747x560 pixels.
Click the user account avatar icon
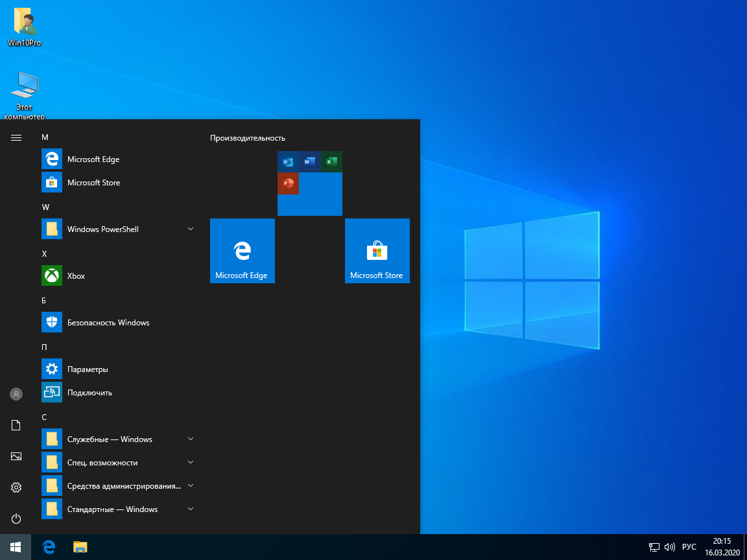click(16, 394)
